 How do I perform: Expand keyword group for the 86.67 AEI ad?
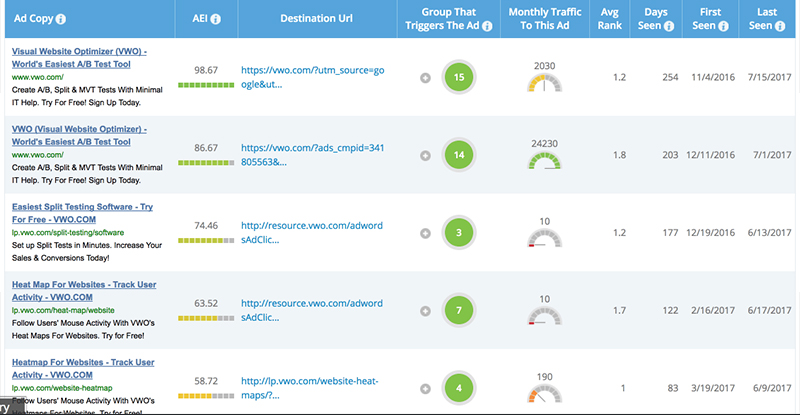(x=426, y=156)
